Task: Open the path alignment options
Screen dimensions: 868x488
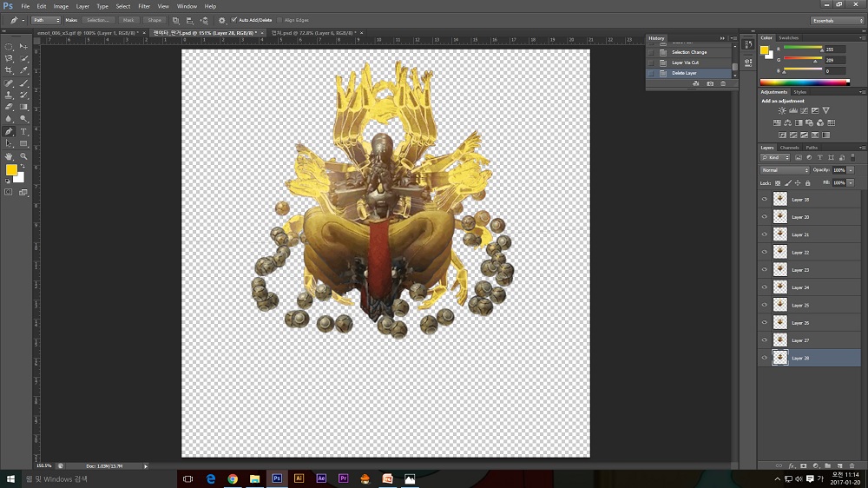Action: 190,21
